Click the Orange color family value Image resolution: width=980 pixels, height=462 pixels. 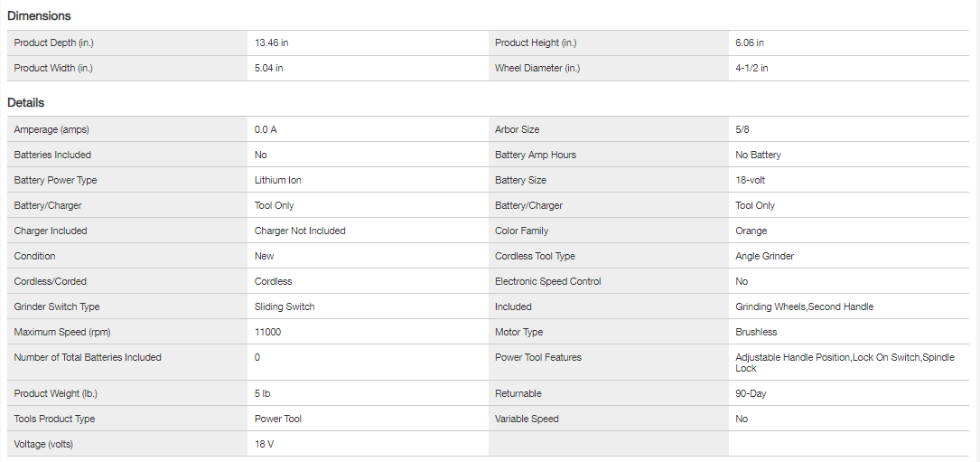[751, 231]
